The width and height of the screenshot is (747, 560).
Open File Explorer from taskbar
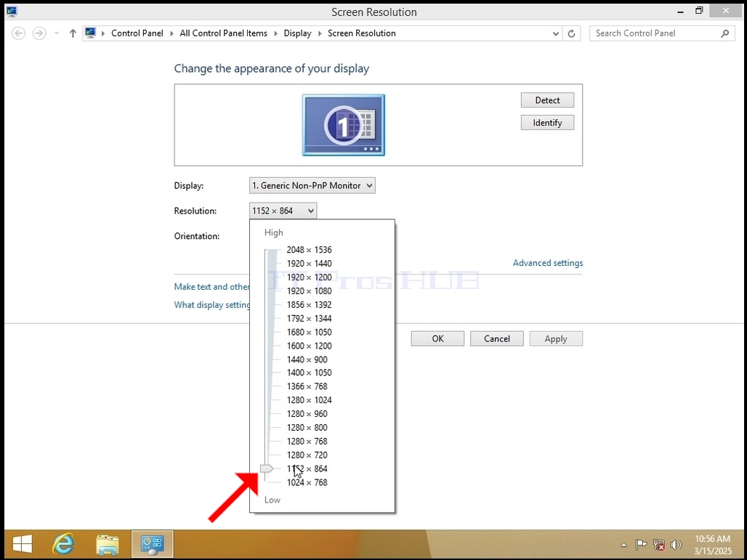coord(108,544)
